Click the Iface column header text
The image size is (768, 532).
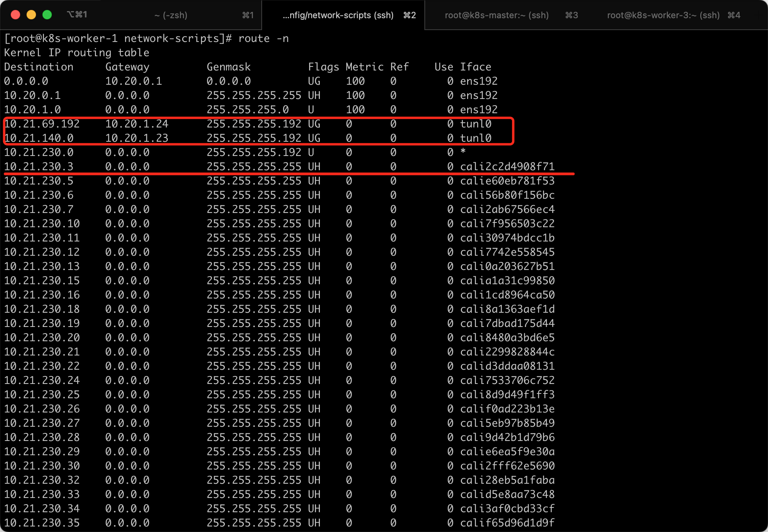click(475, 67)
